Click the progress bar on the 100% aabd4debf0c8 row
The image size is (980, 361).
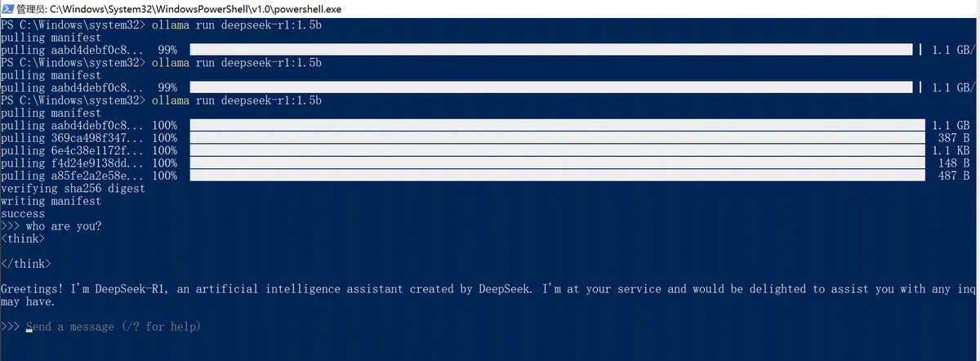557,125
